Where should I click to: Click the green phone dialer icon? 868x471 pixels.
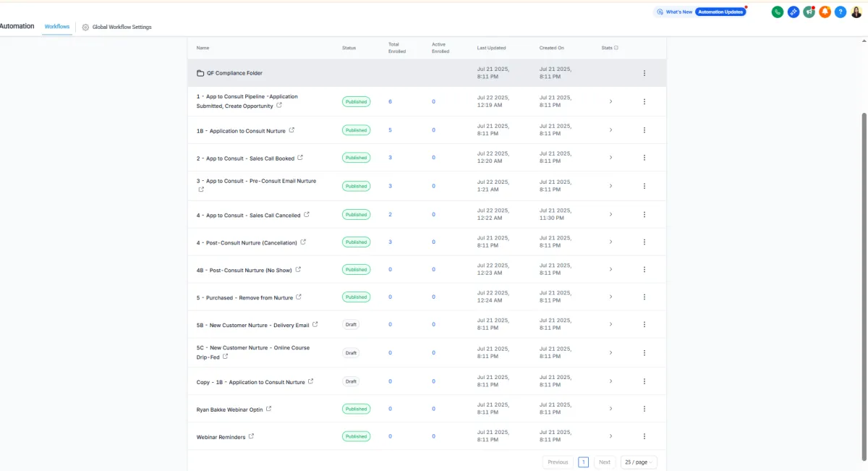click(x=778, y=12)
